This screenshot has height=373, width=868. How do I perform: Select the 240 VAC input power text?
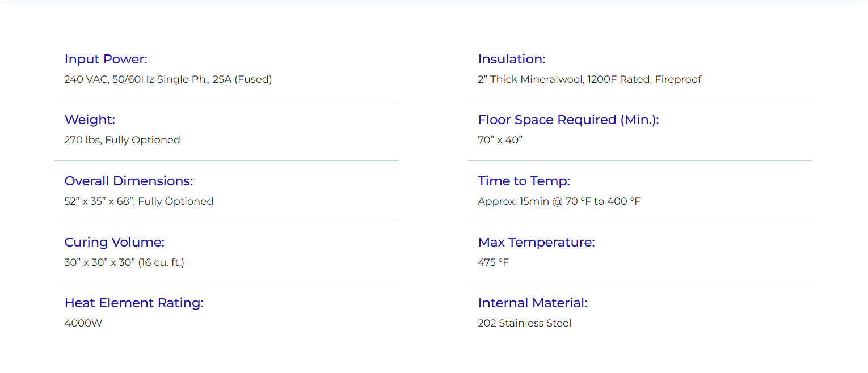[168, 79]
